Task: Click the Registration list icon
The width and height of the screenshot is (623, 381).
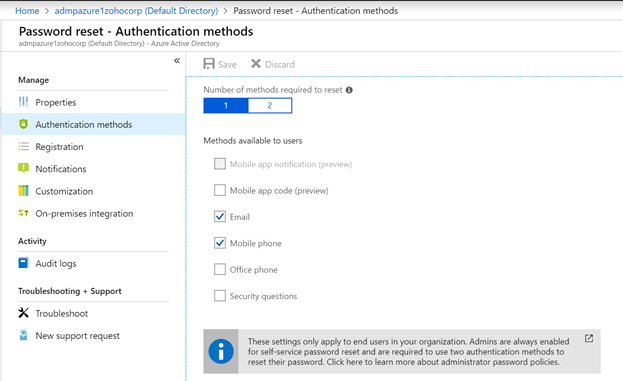Action: pos(23,147)
